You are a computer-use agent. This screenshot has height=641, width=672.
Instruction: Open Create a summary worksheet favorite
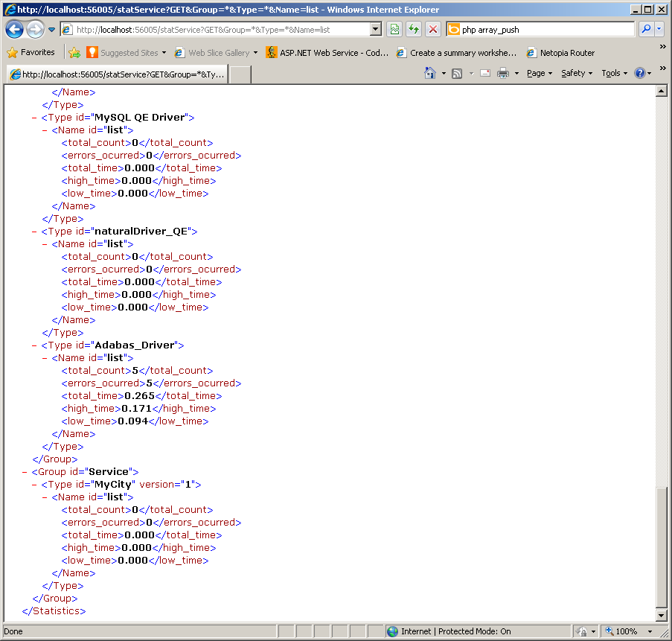456,52
